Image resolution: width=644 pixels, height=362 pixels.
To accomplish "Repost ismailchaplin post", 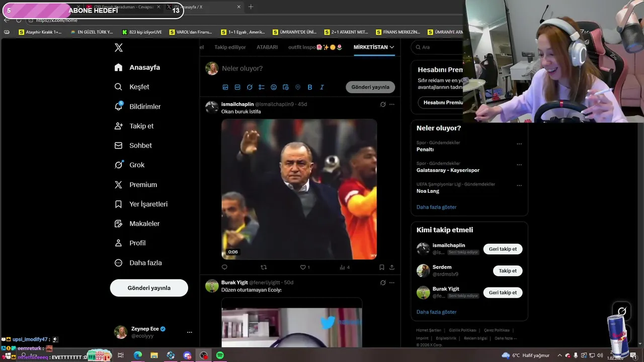I will [x=264, y=267].
